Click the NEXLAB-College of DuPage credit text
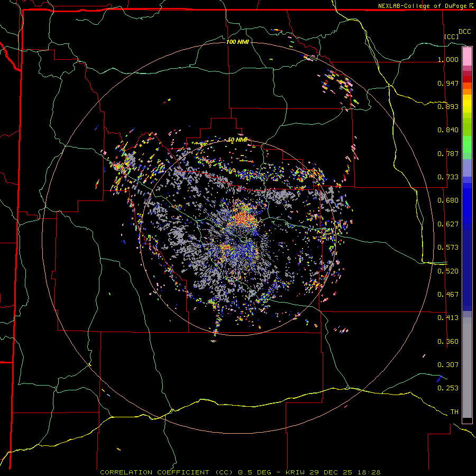 tap(422, 6)
